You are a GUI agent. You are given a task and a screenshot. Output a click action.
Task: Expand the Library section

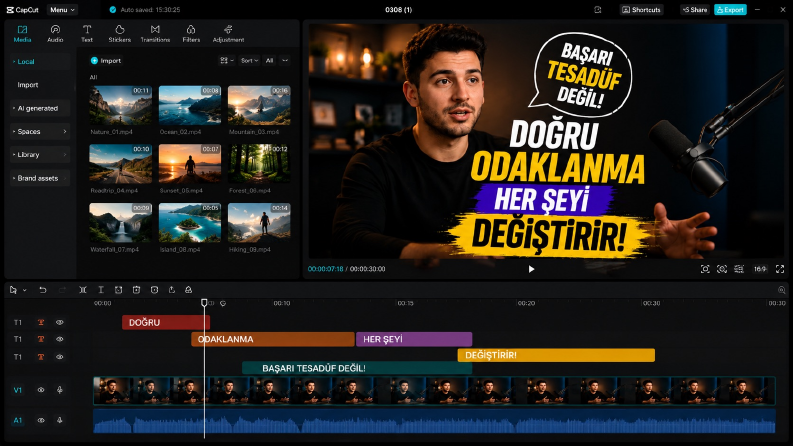point(40,155)
